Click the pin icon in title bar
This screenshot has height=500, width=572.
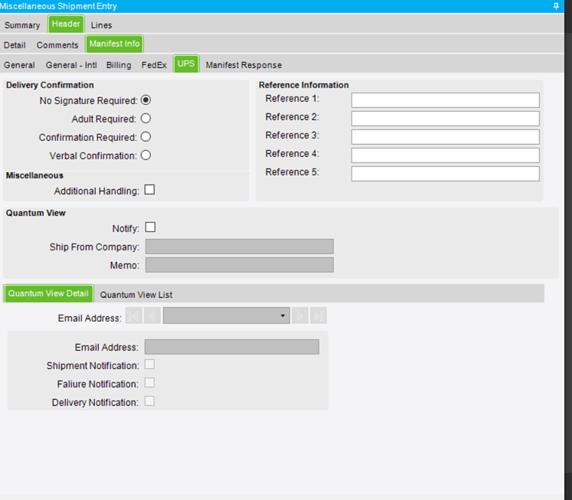(x=556, y=6)
